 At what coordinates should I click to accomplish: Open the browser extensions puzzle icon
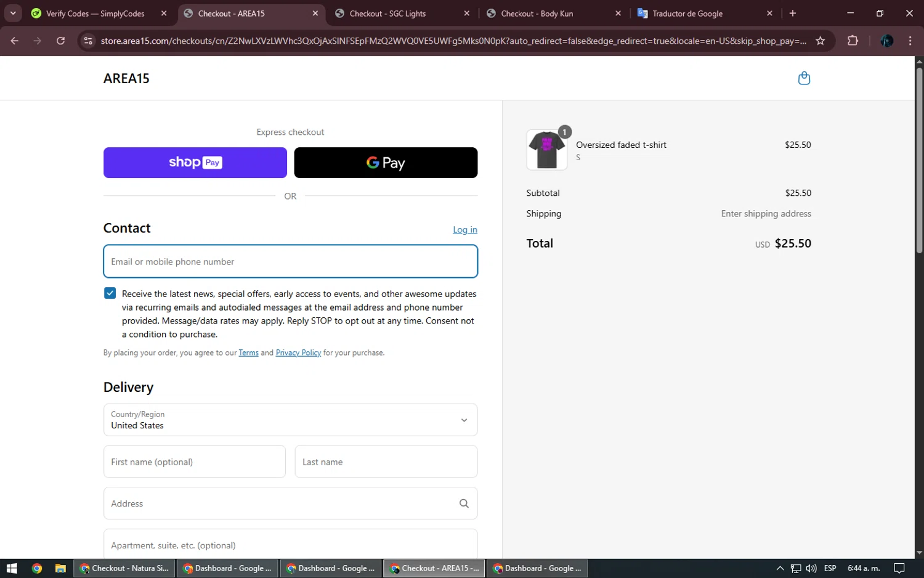pos(853,41)
